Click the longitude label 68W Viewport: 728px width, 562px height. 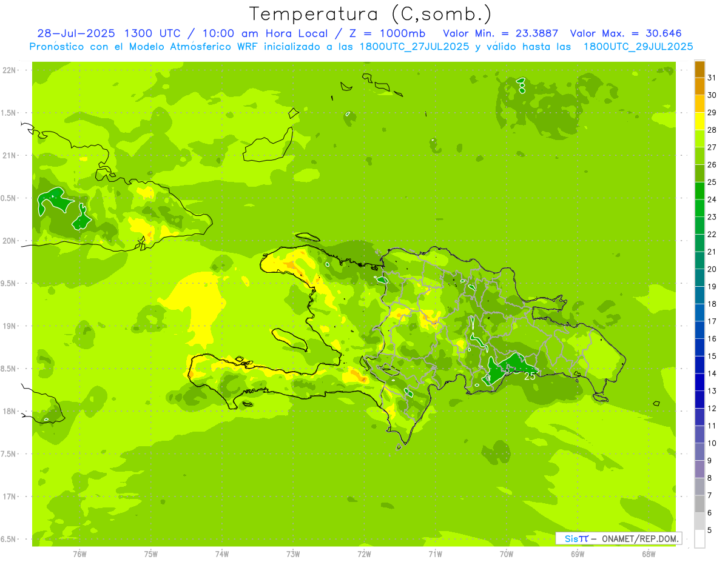coord(649,554)
